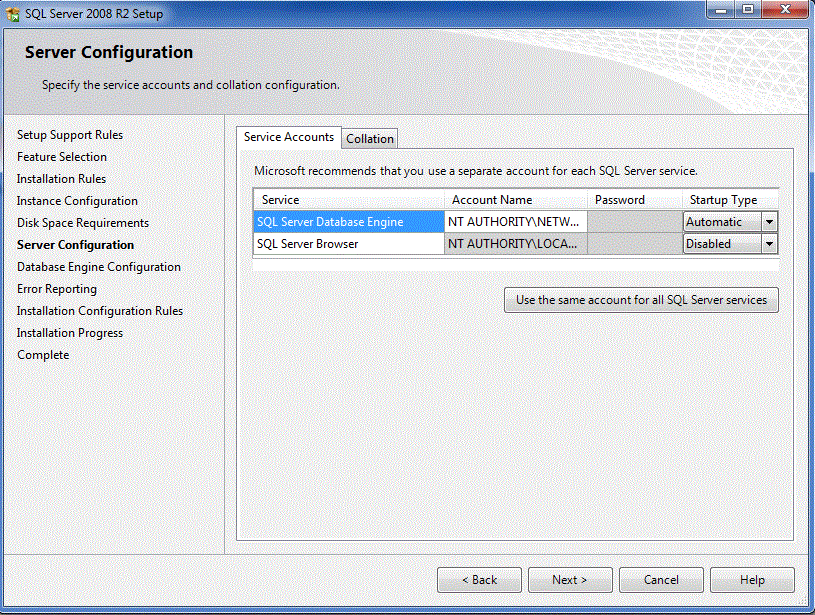Click the SQL Server setup title bar icon
Viewport: 815px width, 615px height.
[x=12, y=14]
